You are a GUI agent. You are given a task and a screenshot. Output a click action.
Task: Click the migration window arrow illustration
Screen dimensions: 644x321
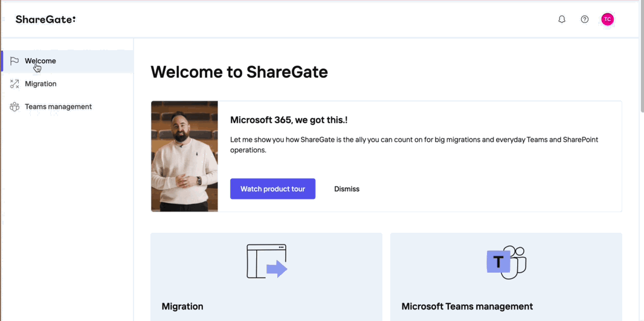266,261
